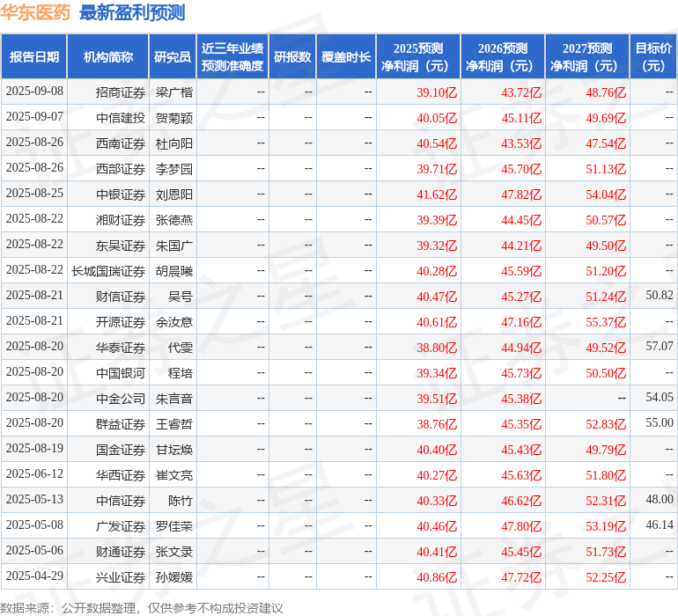Viewport: 678px width, 616px height.
Task: Select the 2027预测净利润 column header
Action: click(587, 57)
